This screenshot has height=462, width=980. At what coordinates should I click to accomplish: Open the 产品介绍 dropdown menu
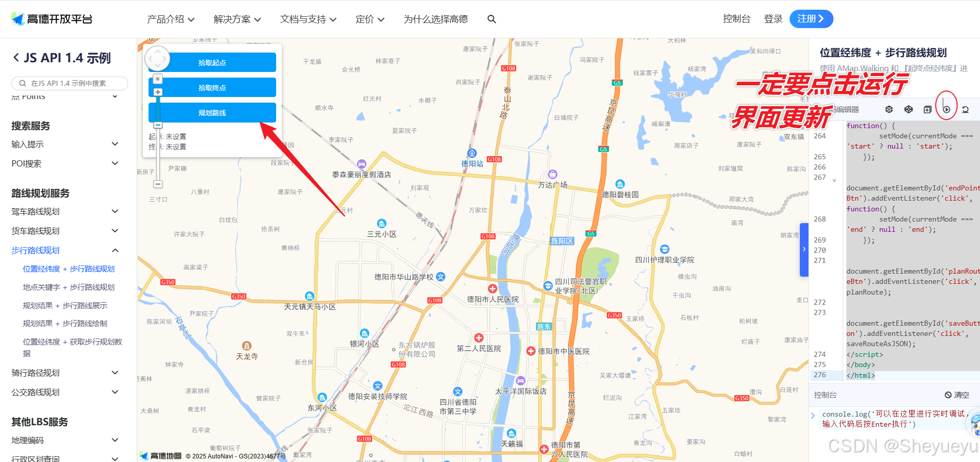coord(171,19)
